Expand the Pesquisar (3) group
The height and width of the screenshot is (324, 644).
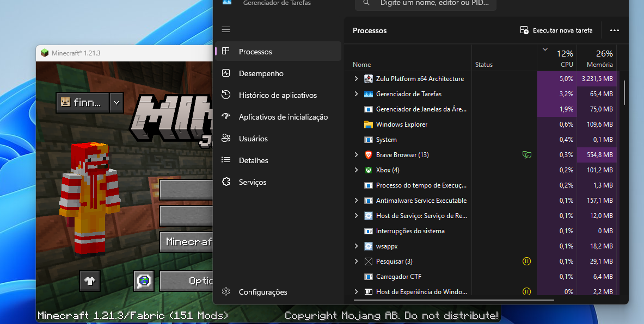coord(356,261)
